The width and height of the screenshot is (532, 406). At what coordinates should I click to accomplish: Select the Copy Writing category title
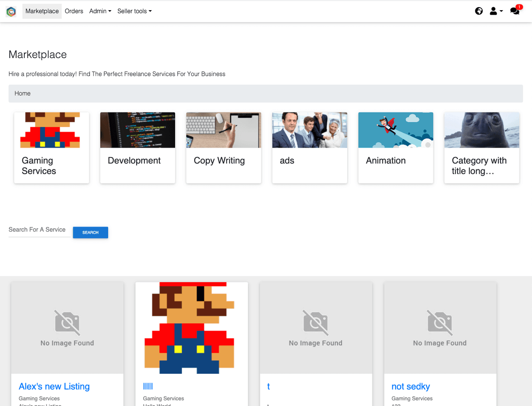(219, 160)
